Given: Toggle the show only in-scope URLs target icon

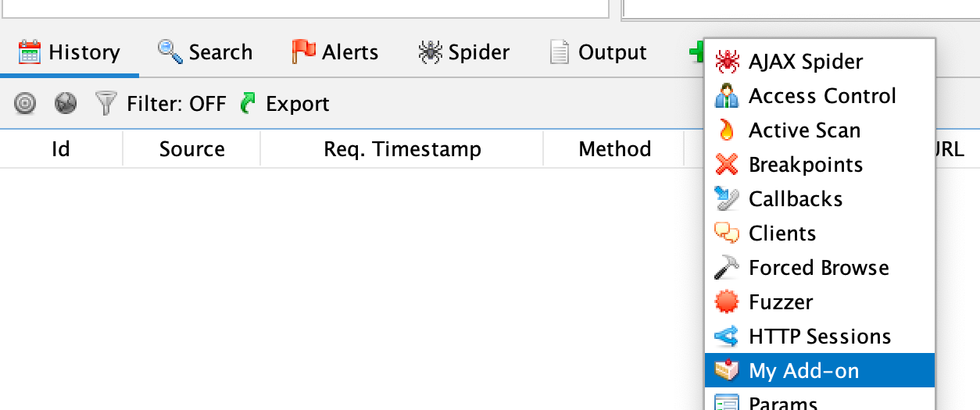Looking at the screenshot, I should click(26, 104).
